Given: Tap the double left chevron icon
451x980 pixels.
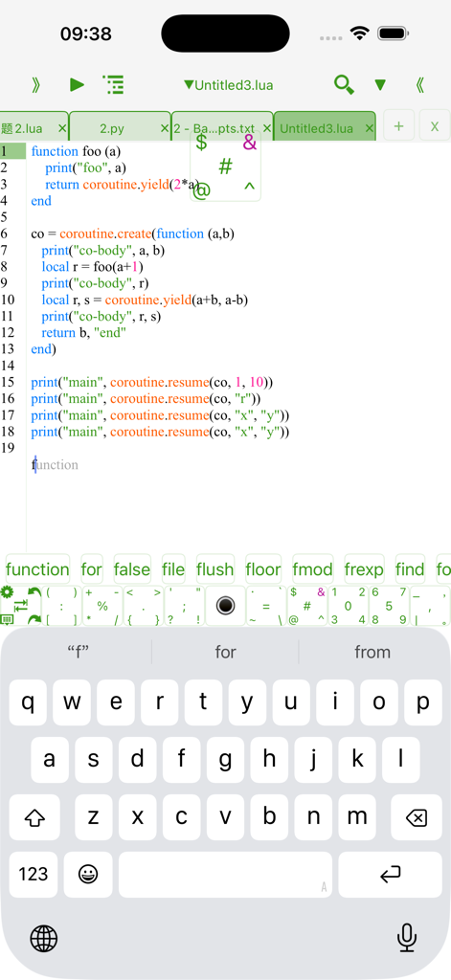Looking at the screenshot, I should (x=419, y=84).
